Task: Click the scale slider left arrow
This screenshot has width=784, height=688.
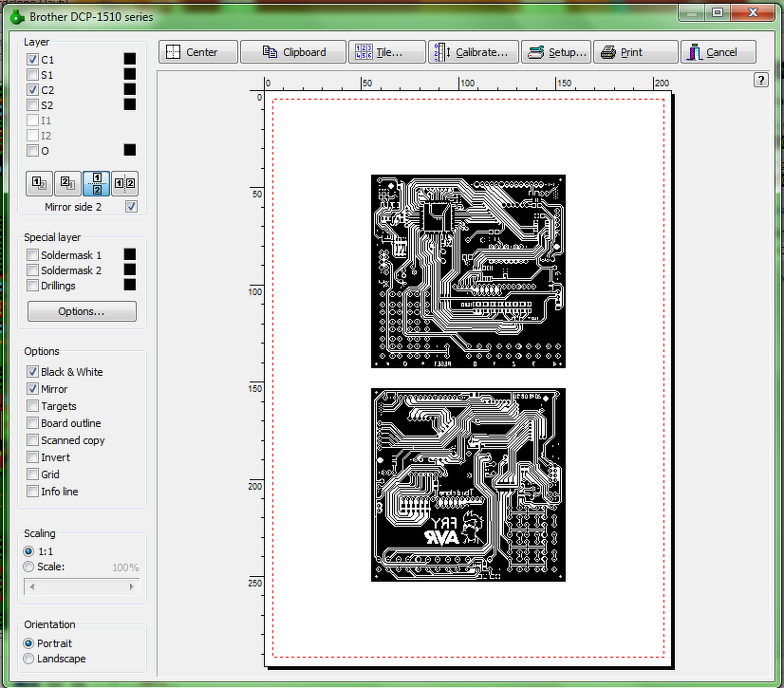Action: coord(32,586)
